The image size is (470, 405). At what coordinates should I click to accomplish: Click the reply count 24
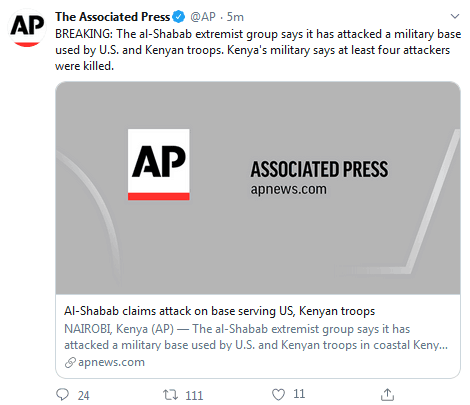(x=84, y=395)
